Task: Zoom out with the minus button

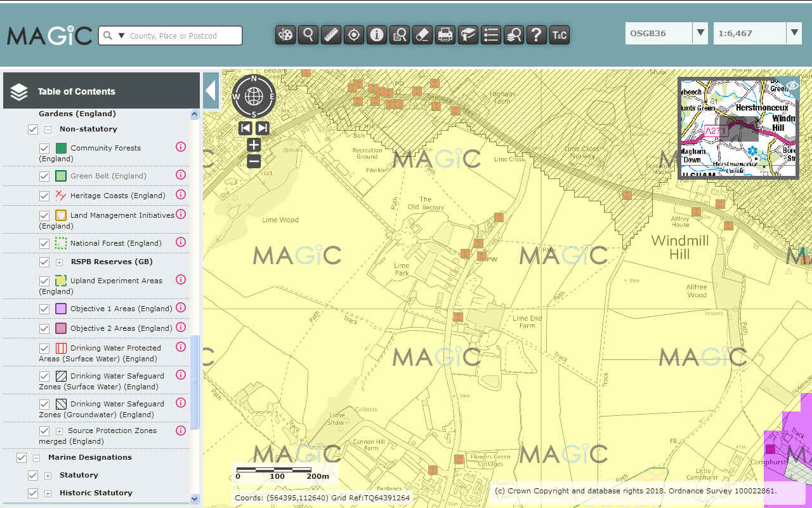Action: click(254, 161)
